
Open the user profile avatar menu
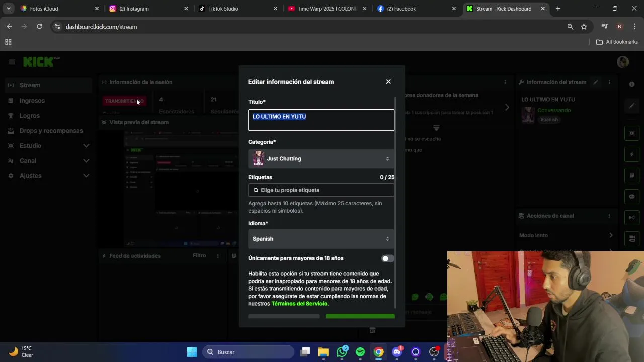tap(623, 62)
